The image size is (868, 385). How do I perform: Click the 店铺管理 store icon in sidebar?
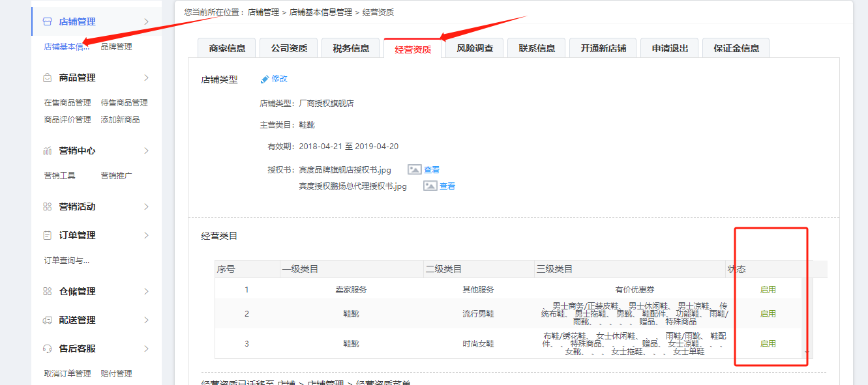tap(47, 21)
